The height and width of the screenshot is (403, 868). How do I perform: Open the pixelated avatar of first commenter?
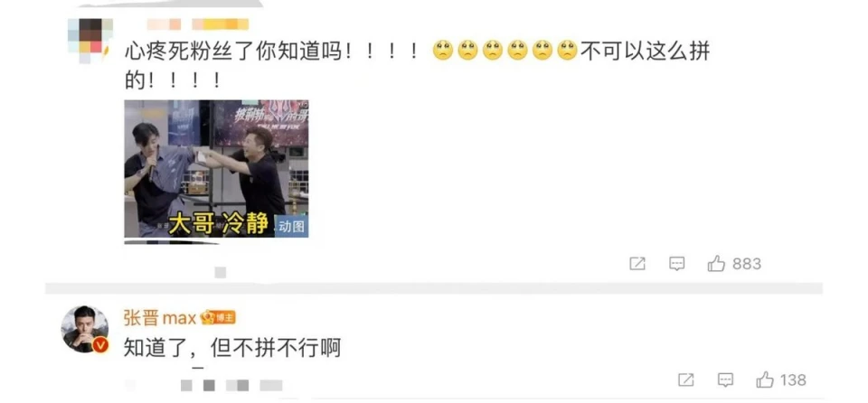[x=90, y=41]
